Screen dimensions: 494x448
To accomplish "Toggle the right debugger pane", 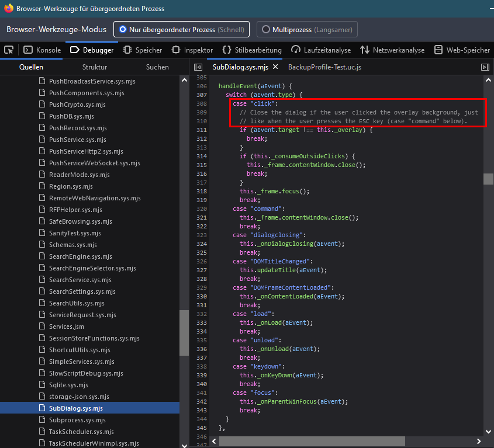I will coord(485,67).
